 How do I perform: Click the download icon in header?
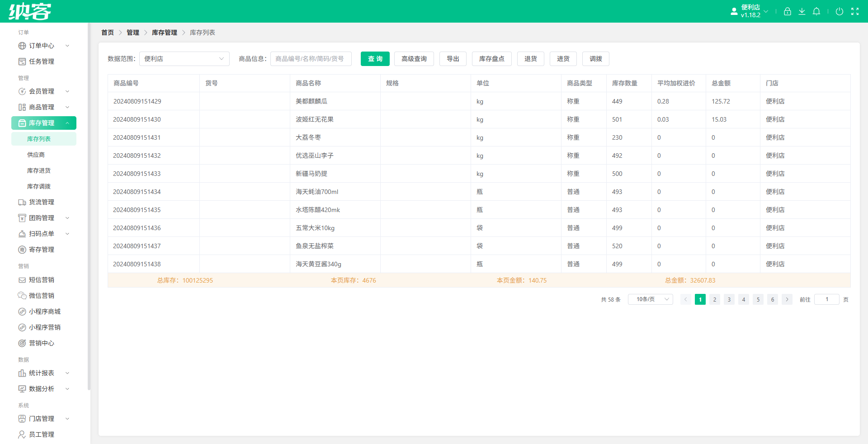tap(802, 11)
